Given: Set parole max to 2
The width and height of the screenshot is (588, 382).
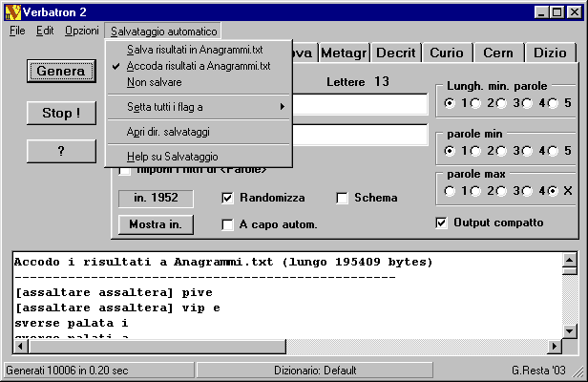Looking at the screenshot, I should [475, 191].
